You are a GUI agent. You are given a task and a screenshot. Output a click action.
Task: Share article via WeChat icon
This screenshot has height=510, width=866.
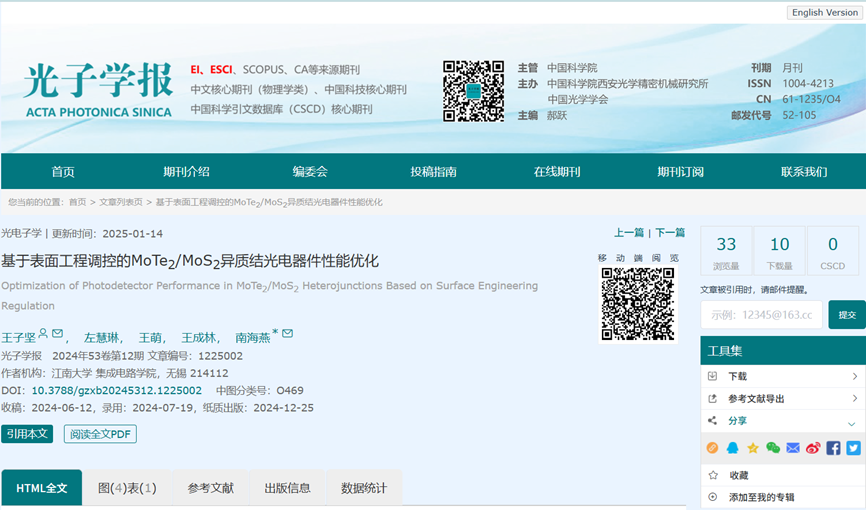point(773,448)
